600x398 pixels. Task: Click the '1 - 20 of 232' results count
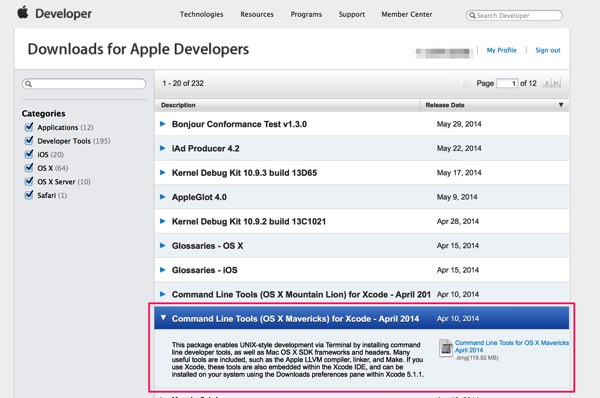click(183, 83)
